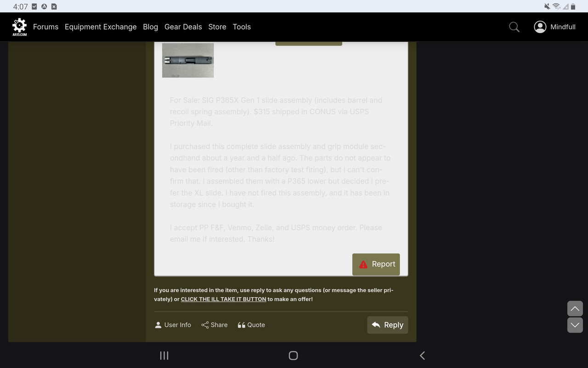588x368 pixels.
Task: Click the AR15.com gear logo
Action: [19, 27]
